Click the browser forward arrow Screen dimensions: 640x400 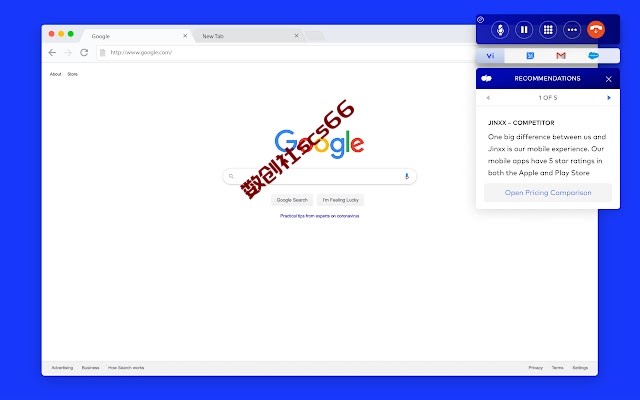pyautogui.click(x=68, y=53)
